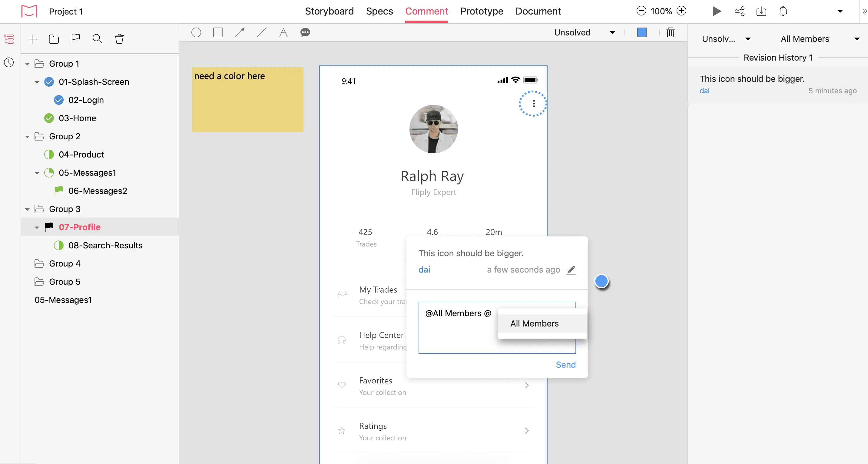
Task: Select the comment bubble pin tool
Action: click(305, 33)
